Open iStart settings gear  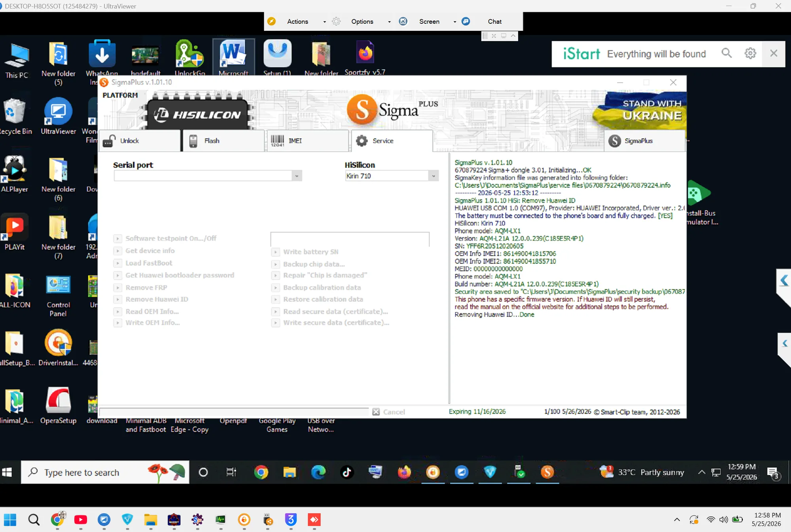click(x=750, y=53)
